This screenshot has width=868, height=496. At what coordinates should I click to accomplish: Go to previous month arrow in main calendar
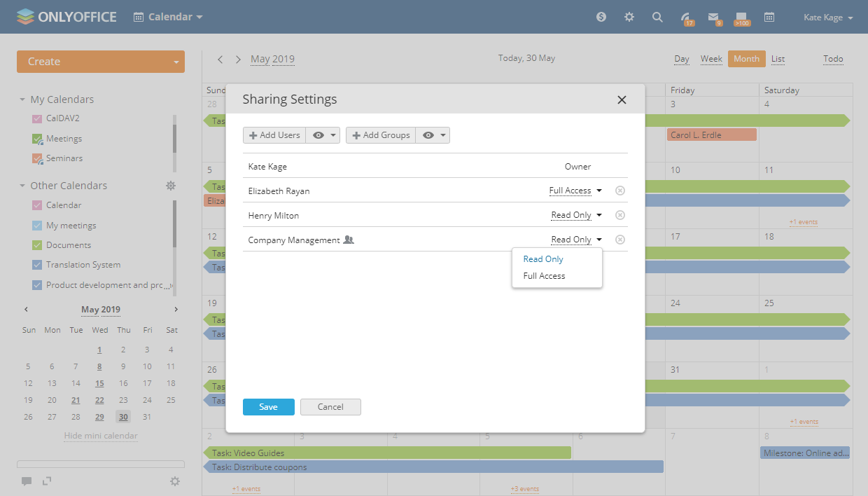coord(220,60)
